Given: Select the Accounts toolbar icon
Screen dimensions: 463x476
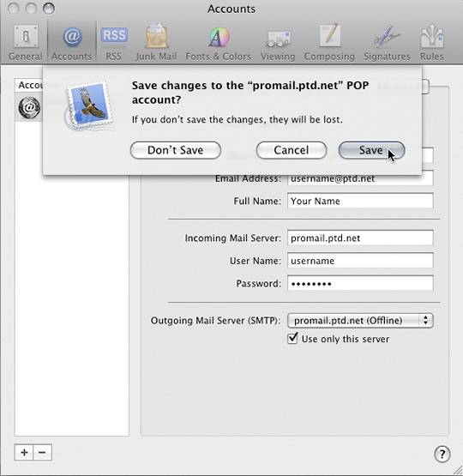Looking at the screenshot, I should (x=72, y=43).
